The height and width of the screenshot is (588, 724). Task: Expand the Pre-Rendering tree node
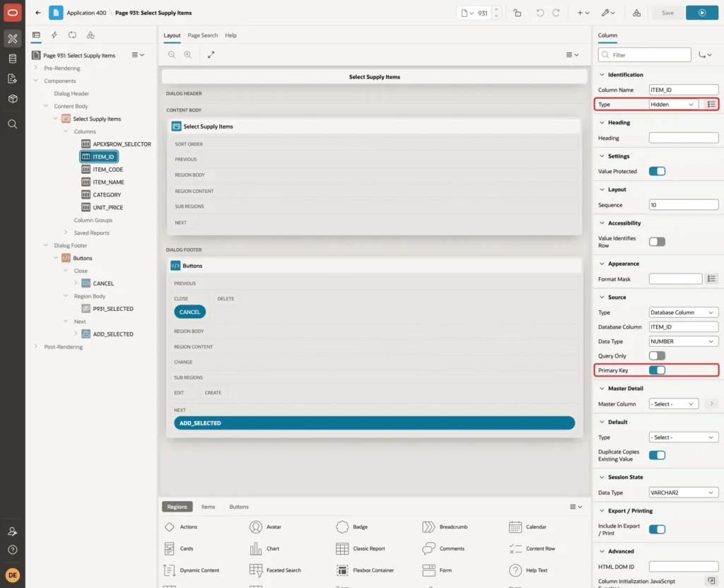pyautogui.click(x=36, y=68)
